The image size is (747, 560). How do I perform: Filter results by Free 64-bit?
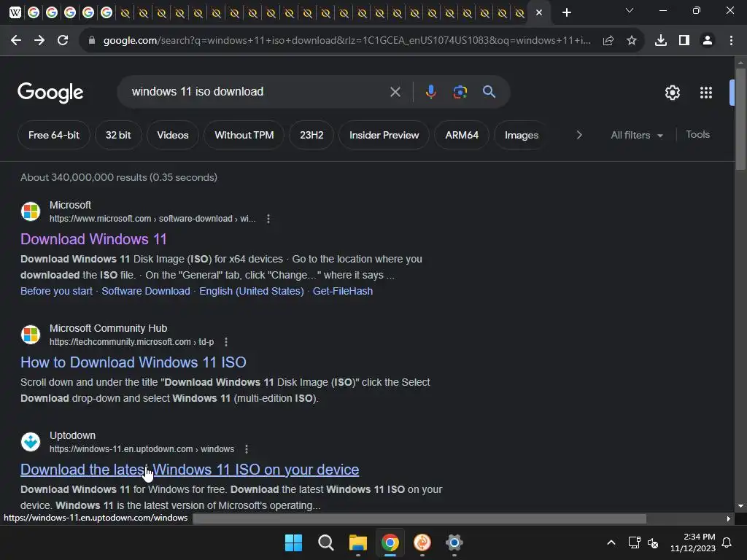(x=54, y=135)
